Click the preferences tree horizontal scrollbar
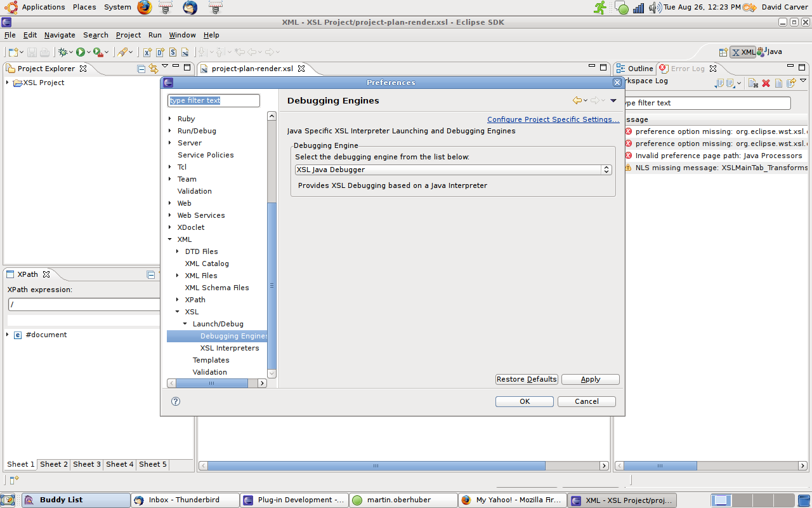812x508 pixels. pyautogui.click(x=212, y=384)
